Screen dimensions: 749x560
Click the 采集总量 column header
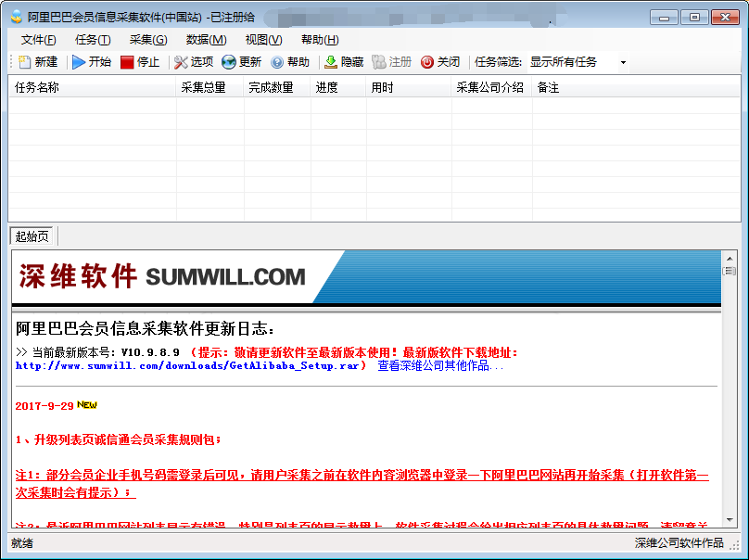tap(209, 87)
